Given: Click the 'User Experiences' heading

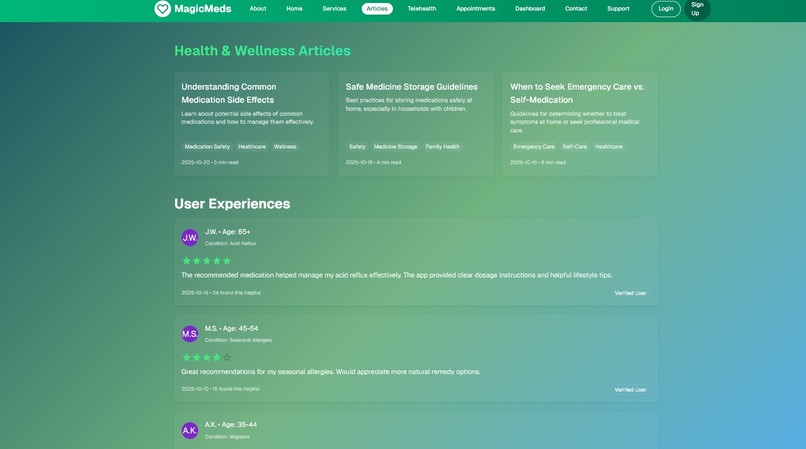Looking at the screenshot, I should coord(232,204).
